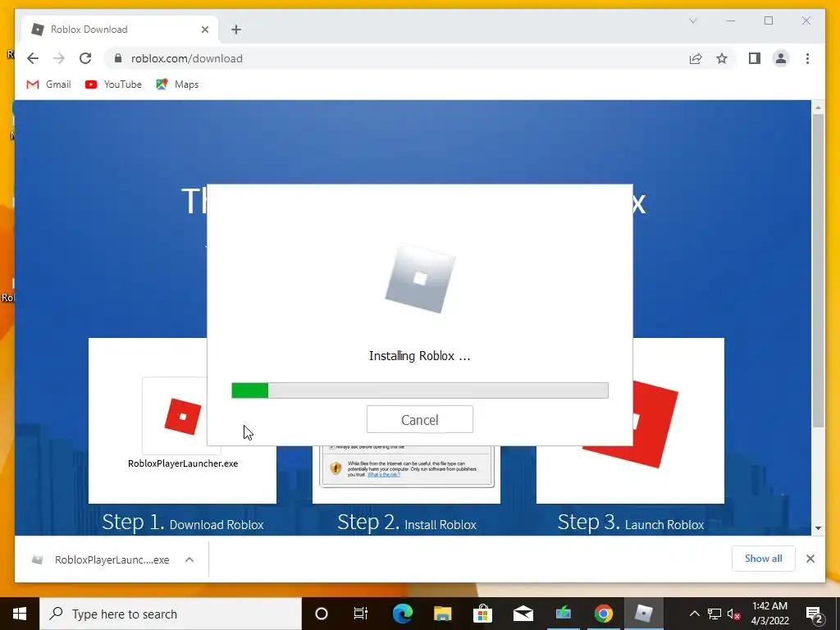Cancel the Roblox installation
Screen dimensions: 840x630
419,419
